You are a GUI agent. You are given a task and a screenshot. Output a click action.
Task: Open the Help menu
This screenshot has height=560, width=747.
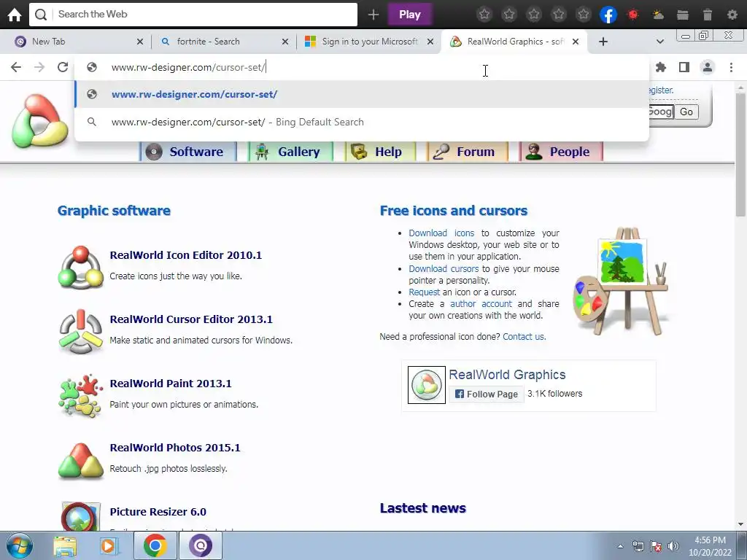coord(380,152)
